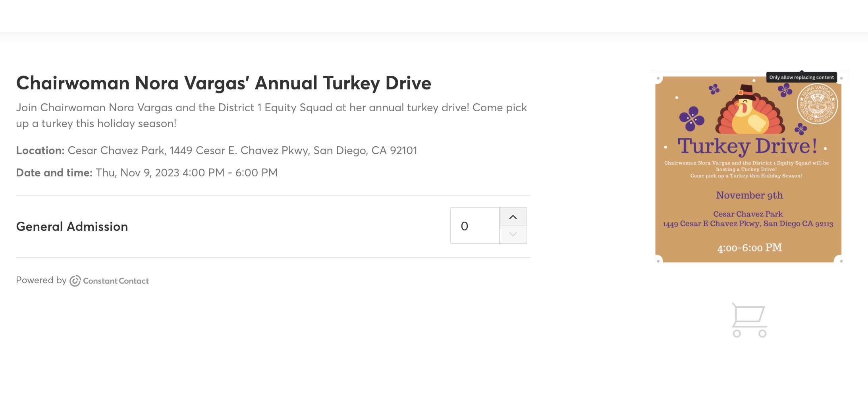Click the General Admission quantity input field
This screenshot has height=406, width=868.
(x=475, y=226)
